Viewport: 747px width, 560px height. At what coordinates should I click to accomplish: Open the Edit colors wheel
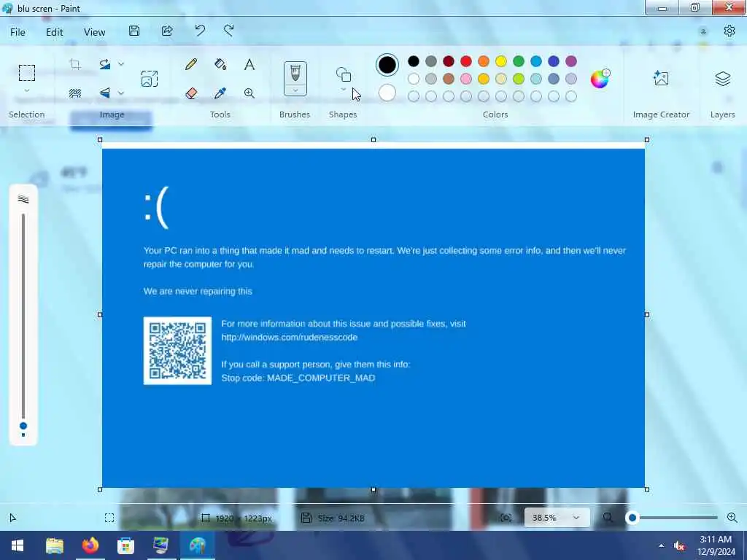[600, 79]
